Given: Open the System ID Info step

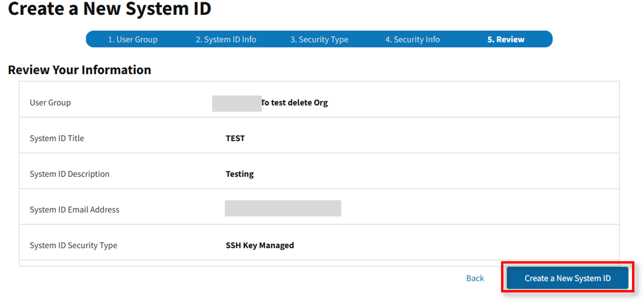Looking at the screenshot, I should [226, 39].
